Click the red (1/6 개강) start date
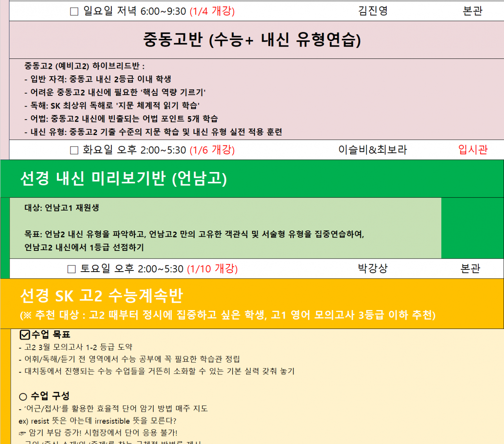504x444 pixels. tap(212, 150)
